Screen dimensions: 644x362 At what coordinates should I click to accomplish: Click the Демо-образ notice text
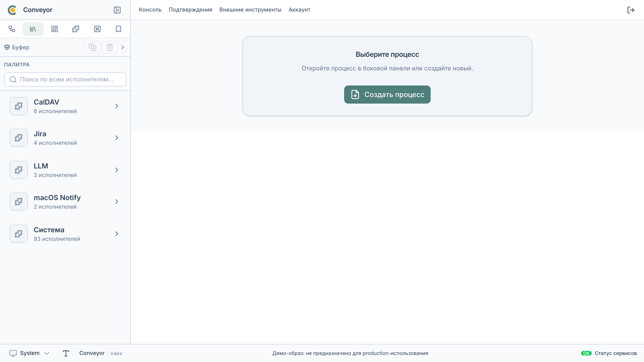click(350, 353)
